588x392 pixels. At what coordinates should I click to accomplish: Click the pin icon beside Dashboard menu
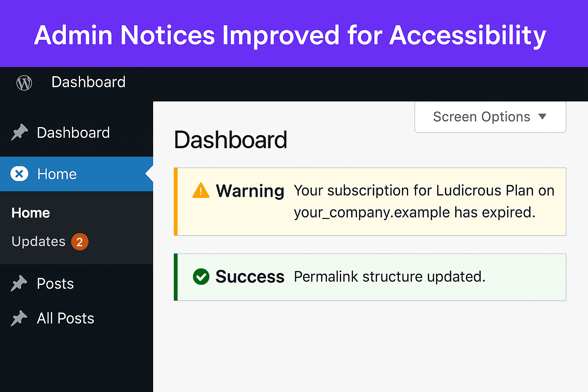19,132
